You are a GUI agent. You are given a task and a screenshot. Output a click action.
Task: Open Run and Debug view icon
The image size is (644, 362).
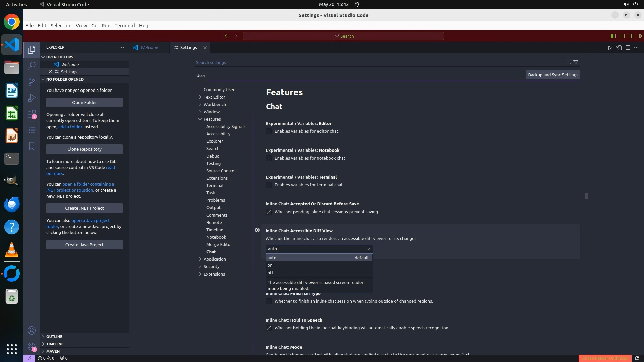pos(32,98)
